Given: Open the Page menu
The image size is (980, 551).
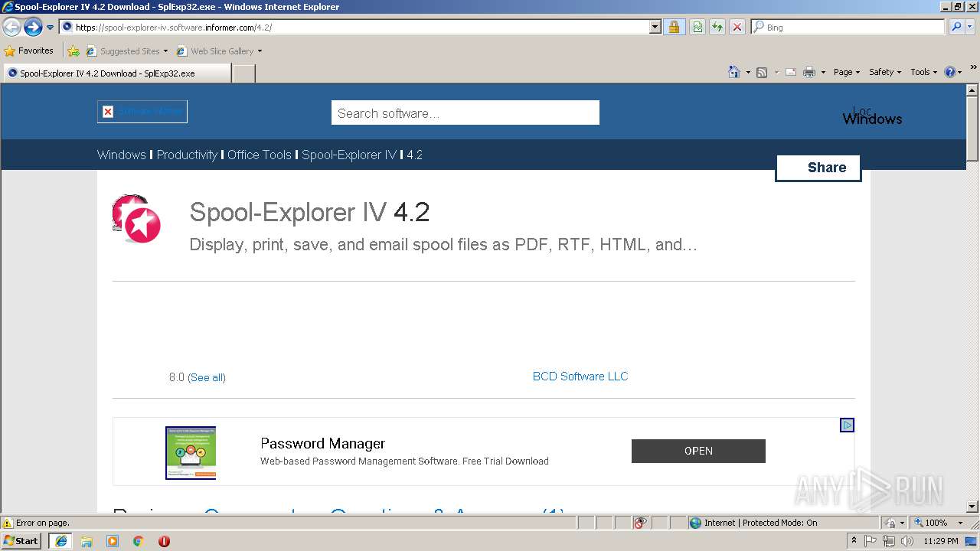Looking at the screenshot, I should [x=847, y=72].
